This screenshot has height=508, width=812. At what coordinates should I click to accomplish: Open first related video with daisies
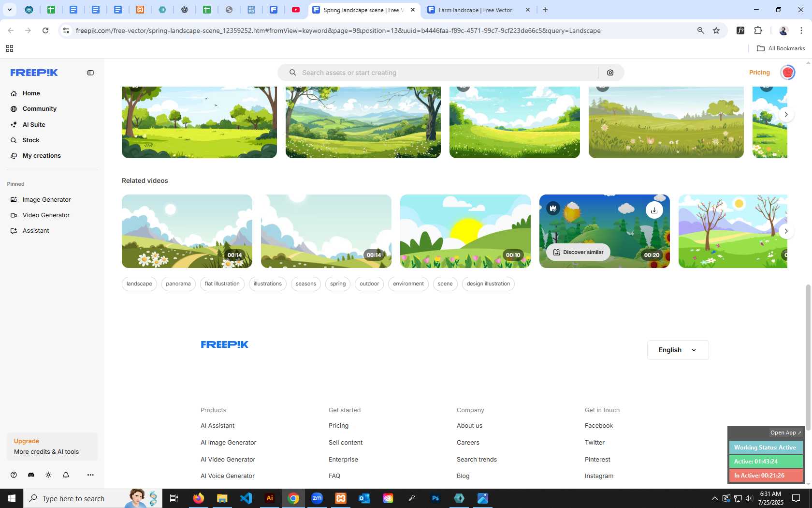point(187,231)
